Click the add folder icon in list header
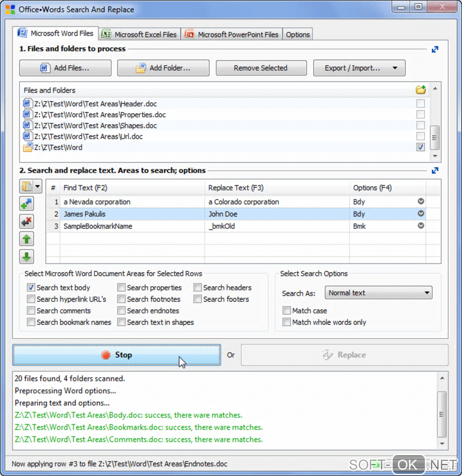The height and width of the screenshot is (476, 462). pyautogui.click(x=420, y=90)
